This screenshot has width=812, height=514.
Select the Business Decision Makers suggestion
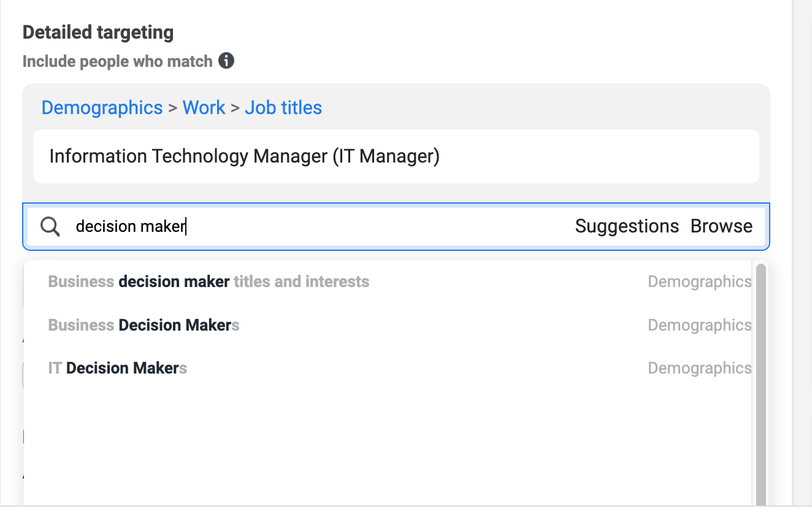[x=144, y=325]
